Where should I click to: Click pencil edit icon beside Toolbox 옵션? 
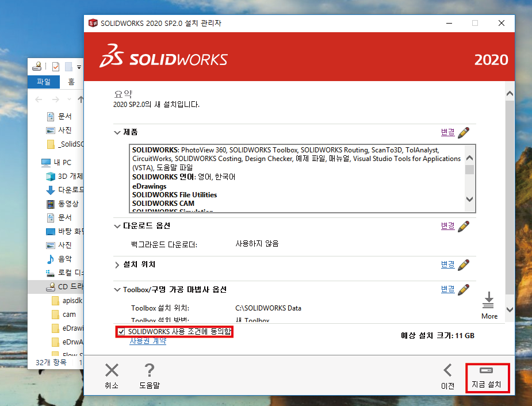pos(464,290)
